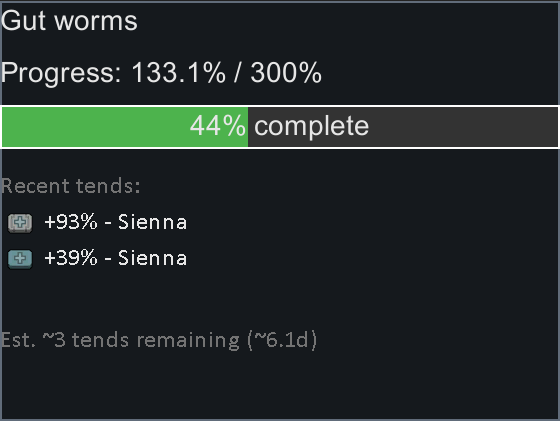Select the +93% Sienna tend entry
Screen dimensions: 560x421
[98, 222]
